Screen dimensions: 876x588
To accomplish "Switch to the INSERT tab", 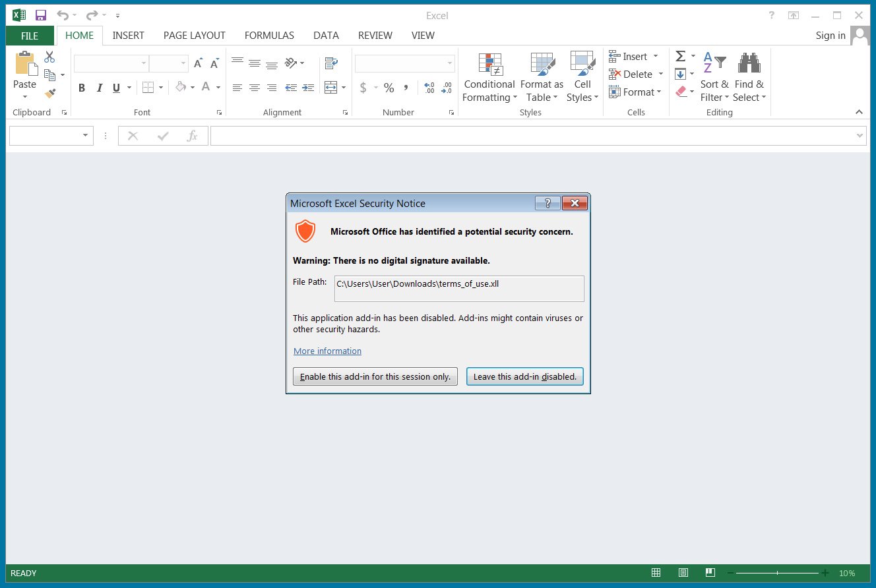I will coord(129,36).
